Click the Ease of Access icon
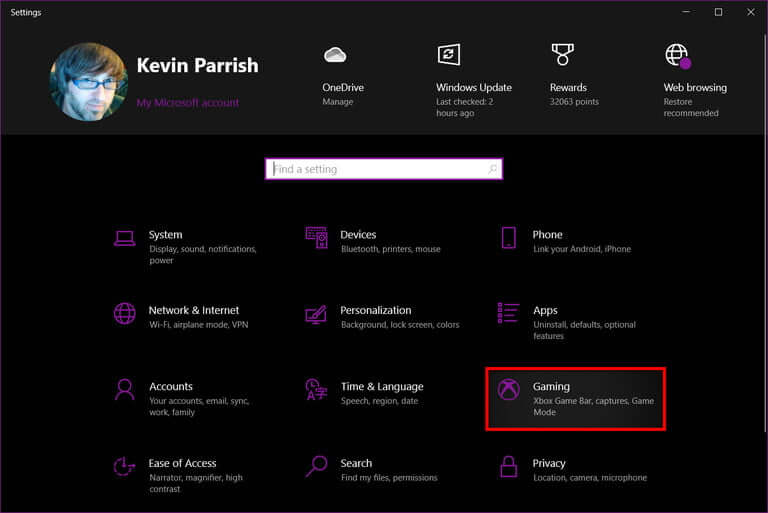 124,466
